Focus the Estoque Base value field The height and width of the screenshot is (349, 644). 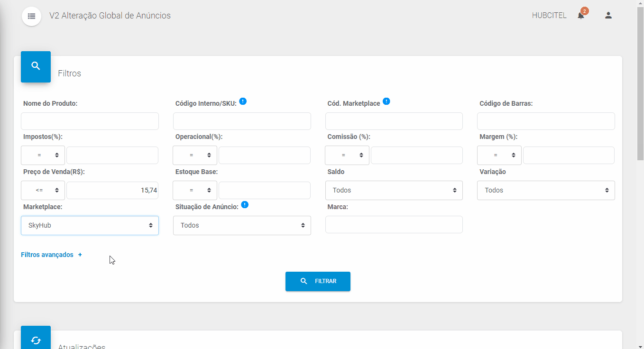point(265,190)
